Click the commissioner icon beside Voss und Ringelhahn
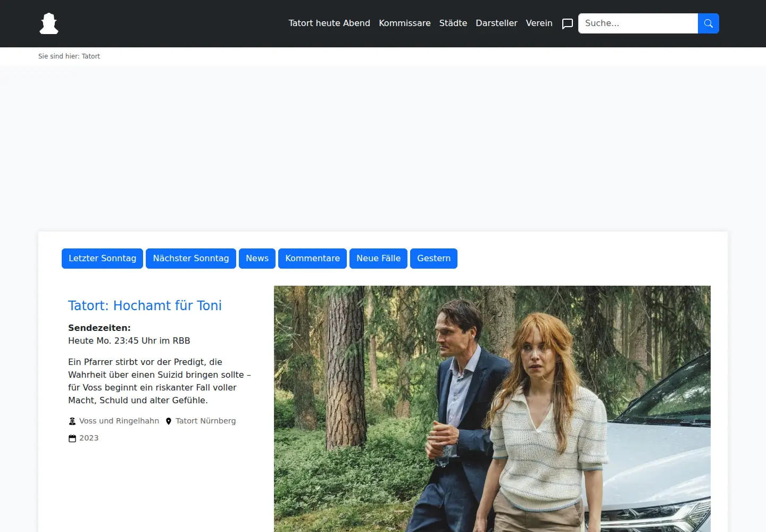766x532 pixels. pyautogui.click(x=72, y=421)
